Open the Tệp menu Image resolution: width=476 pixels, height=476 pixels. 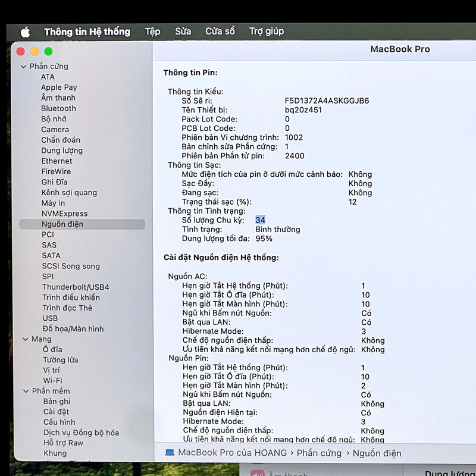point(152,32)
